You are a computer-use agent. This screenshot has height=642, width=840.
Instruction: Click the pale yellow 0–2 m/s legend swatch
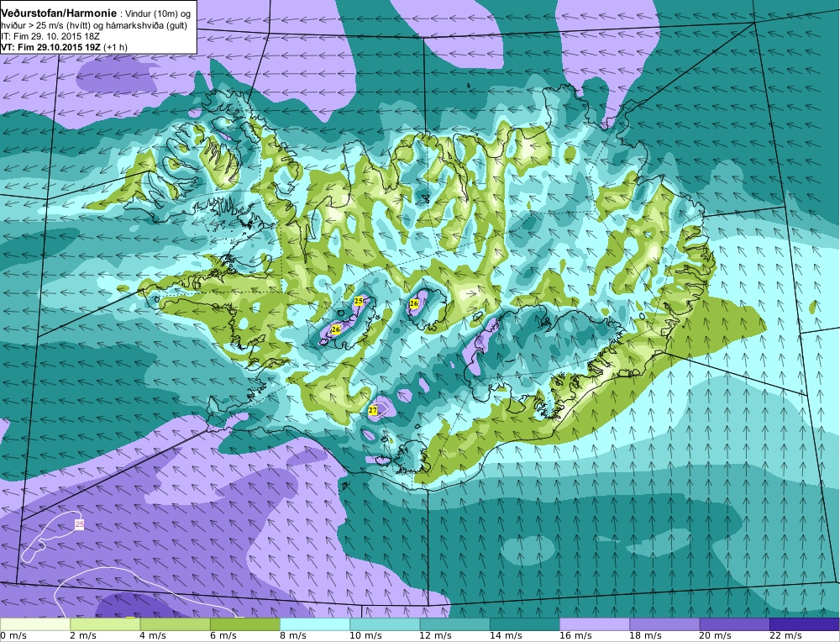34,624
